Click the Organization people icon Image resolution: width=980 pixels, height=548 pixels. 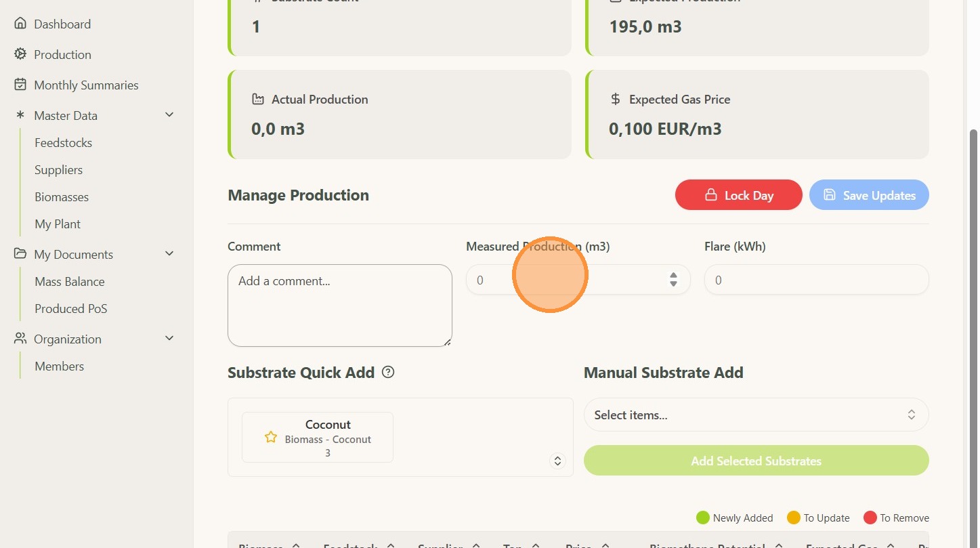click(x=20, y=339)
